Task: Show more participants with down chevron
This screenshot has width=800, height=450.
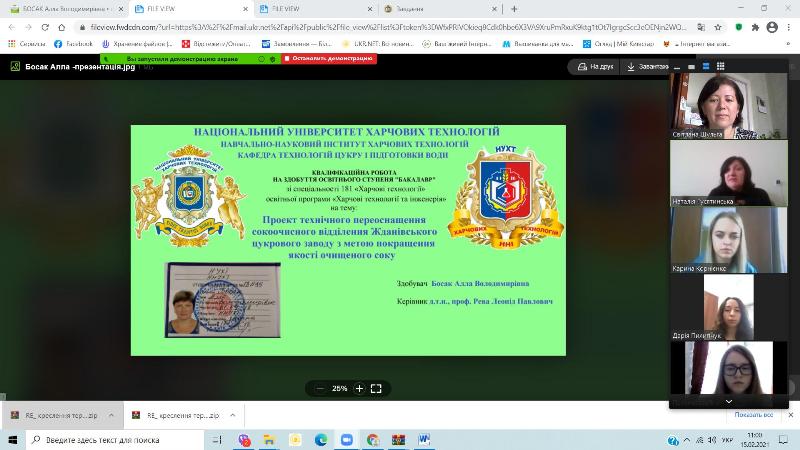Action: pyautogui.click(x=729, y=402)
